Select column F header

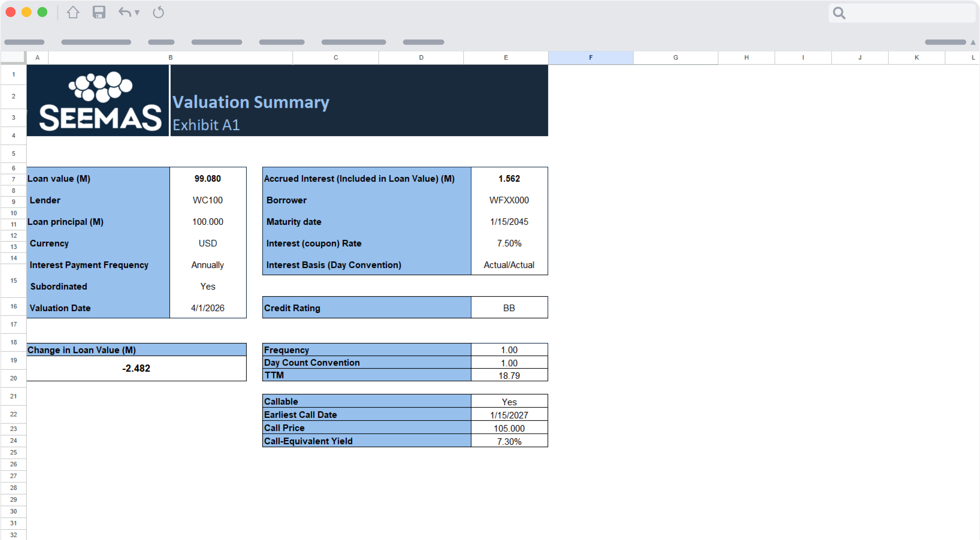[590, 57]
